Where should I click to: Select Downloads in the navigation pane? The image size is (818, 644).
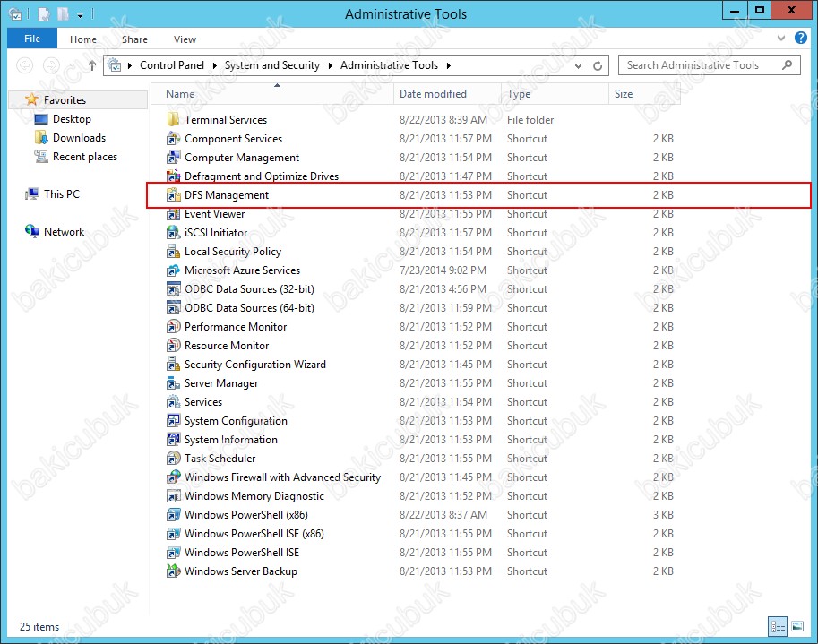[x=80, y=138]
